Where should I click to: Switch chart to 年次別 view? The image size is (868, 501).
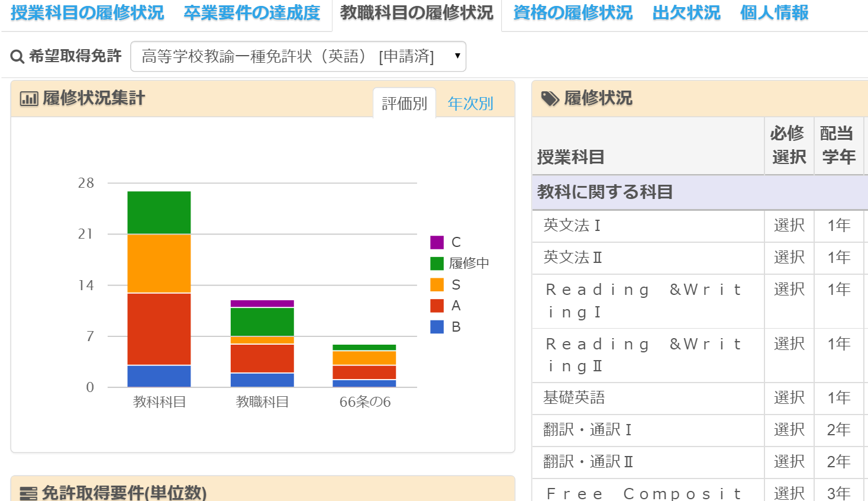coord(470,103)
